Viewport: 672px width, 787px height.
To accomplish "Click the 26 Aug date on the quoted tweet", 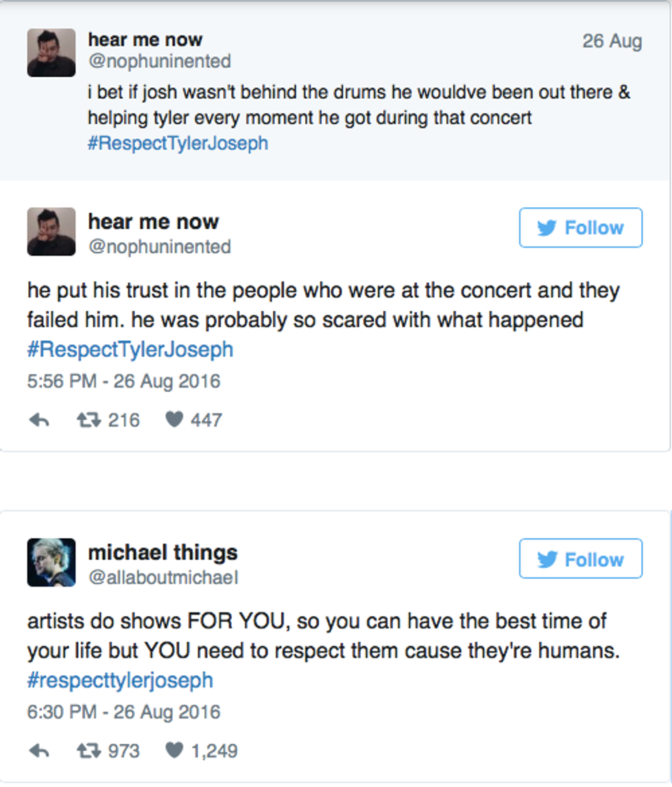I will 612,41.
